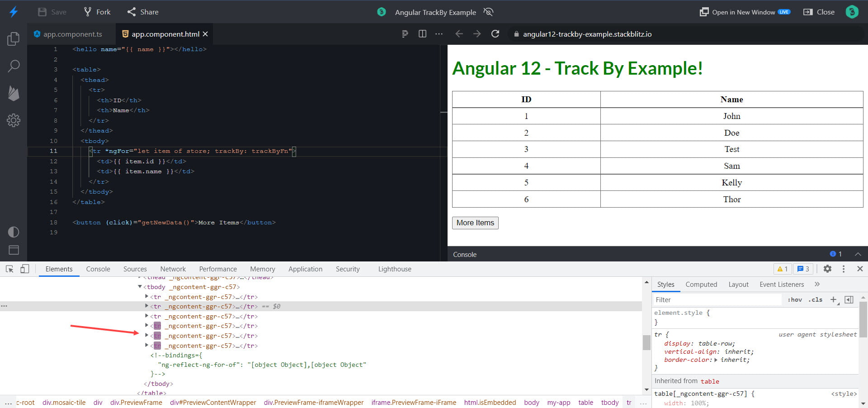
Task: Expand border-color inherit in Styles panel
Action: point(715,360)
